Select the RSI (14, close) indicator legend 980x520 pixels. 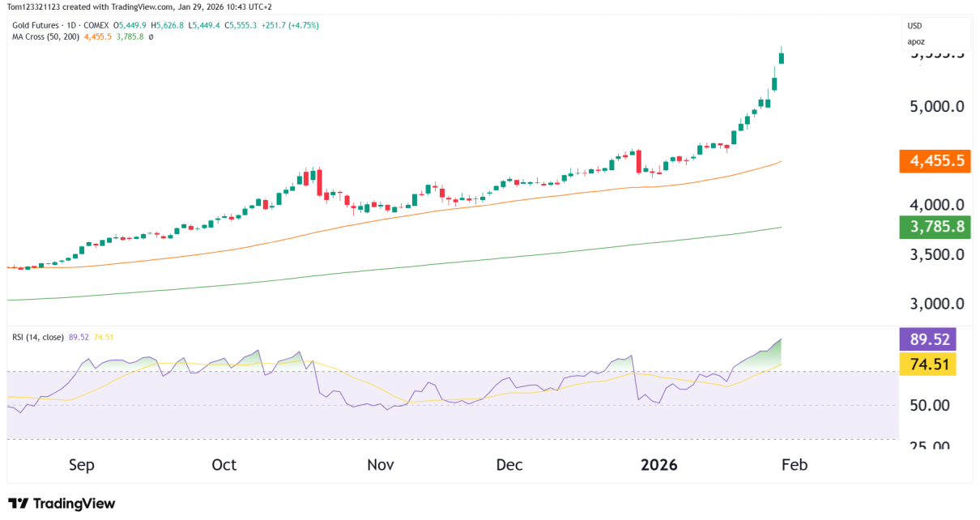point(36,337)
